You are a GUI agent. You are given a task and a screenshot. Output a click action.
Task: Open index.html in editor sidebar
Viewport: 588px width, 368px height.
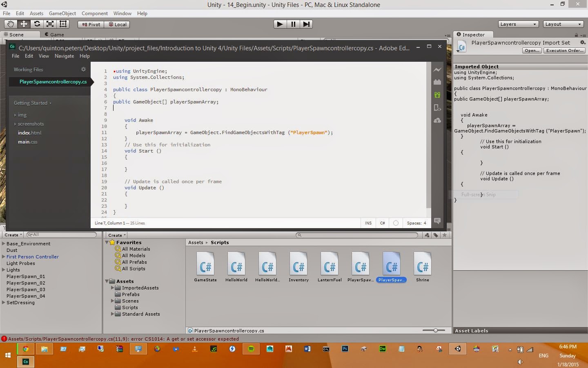[29, 133]
